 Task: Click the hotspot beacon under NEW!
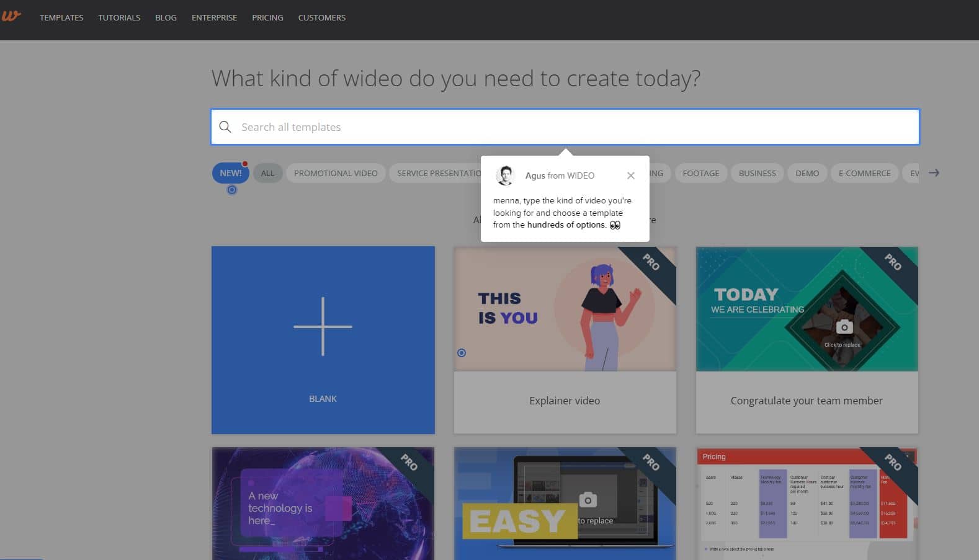pyautogui.click(x=232, y=190)
